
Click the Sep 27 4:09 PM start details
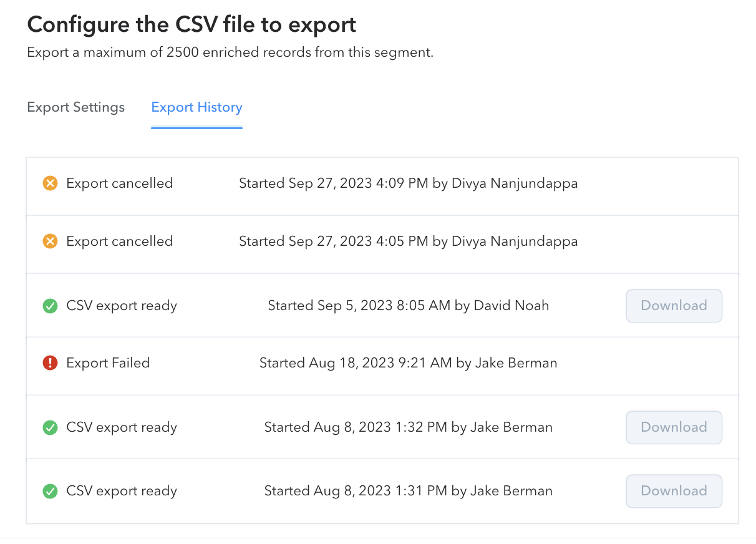[x=408, y=183]
